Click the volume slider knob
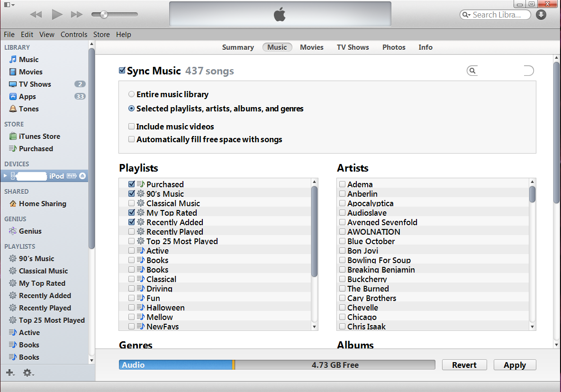This screenshot has height=392, width=561. 104,14
